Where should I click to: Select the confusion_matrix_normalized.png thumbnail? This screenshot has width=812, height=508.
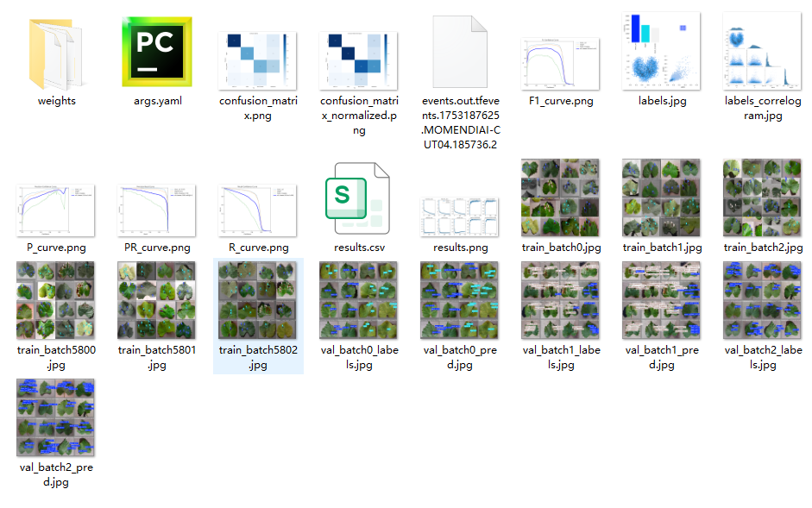358,60
